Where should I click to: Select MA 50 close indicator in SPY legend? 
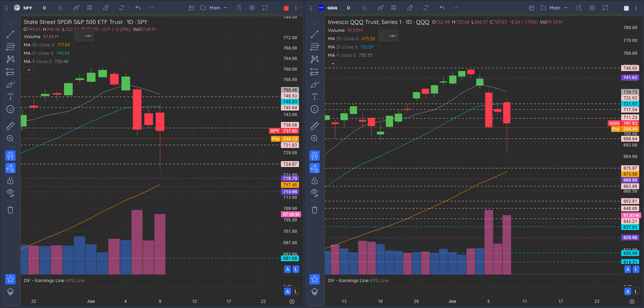click(47, 45)
